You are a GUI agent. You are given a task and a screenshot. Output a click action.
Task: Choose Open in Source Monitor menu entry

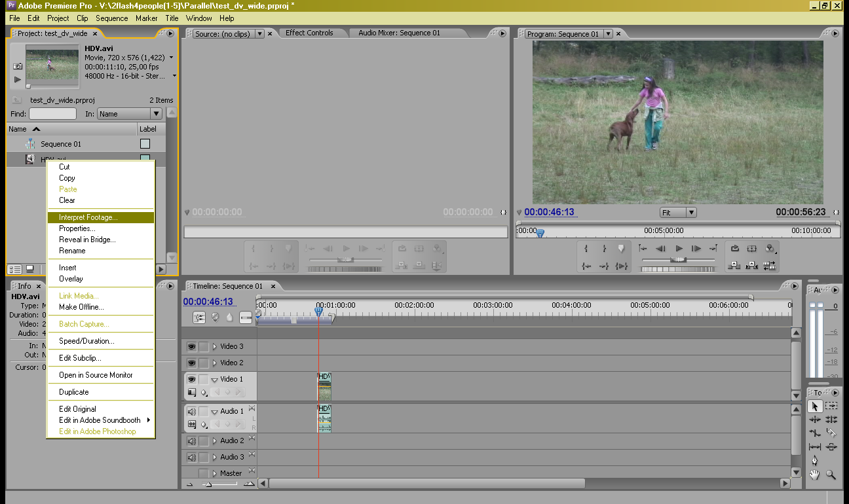101,375
